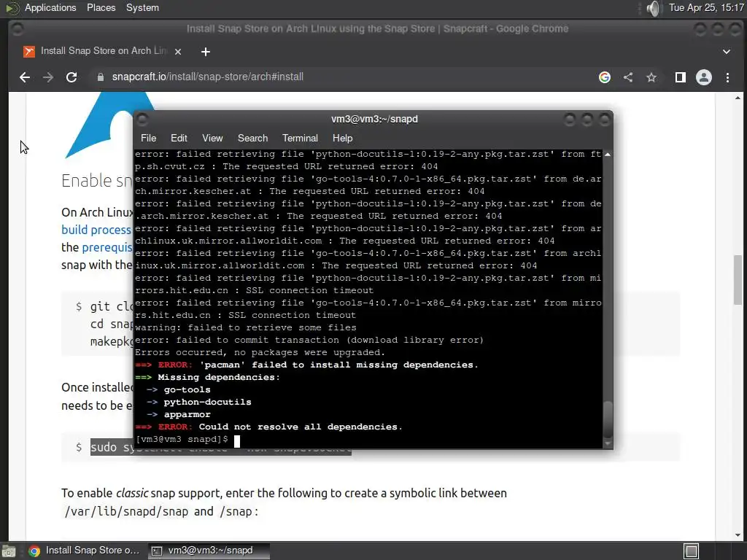
Task: Expand Chrome tab search chevron
Action: coord(726,52)
